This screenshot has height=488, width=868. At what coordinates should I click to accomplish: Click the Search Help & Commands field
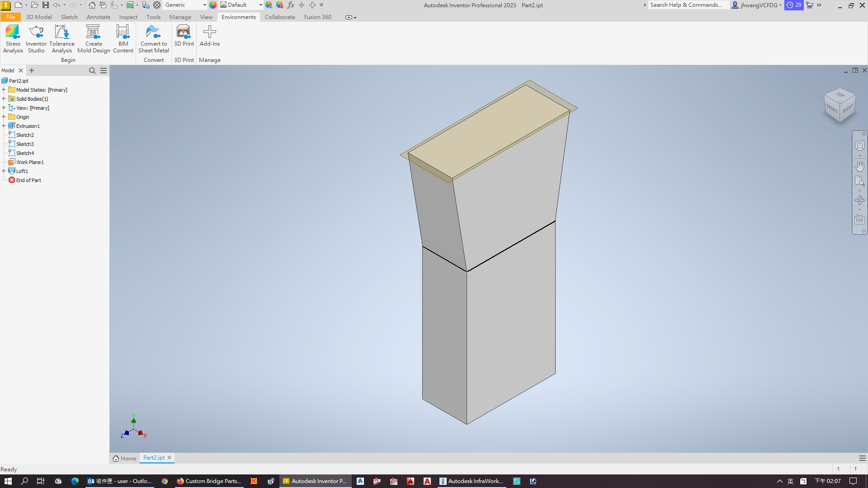click(688, 5)
